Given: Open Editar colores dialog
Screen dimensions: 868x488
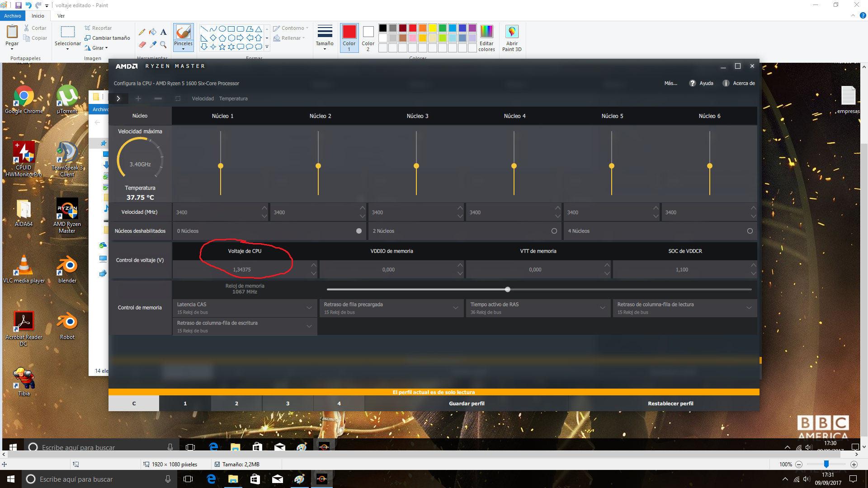Looking at the screenshot, I should [486, 38].
